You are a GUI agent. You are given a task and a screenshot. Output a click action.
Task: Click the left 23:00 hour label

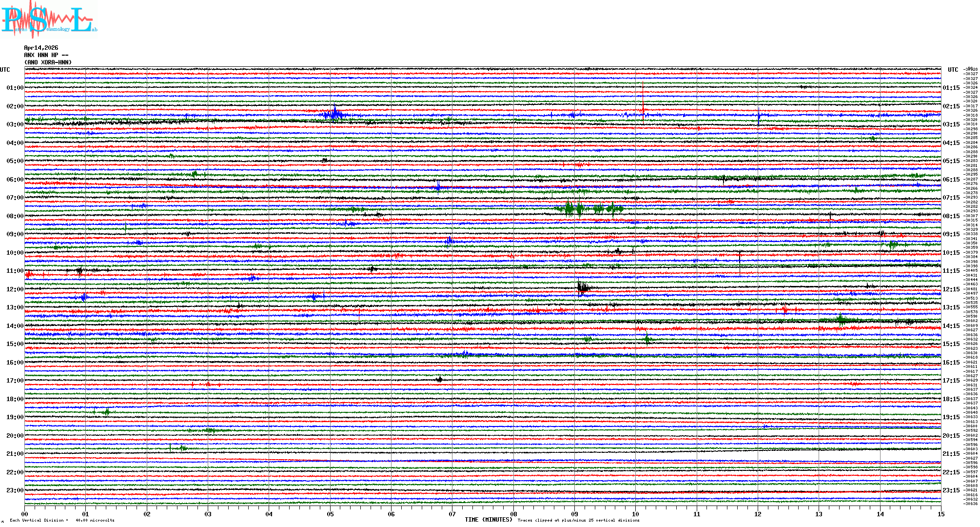click(x=15, y=490)
